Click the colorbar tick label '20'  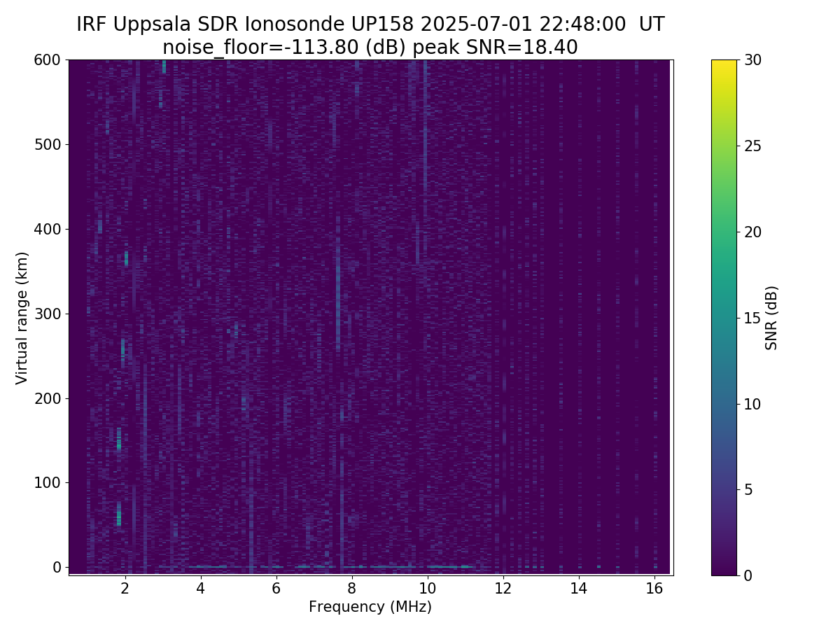(754, 232)
